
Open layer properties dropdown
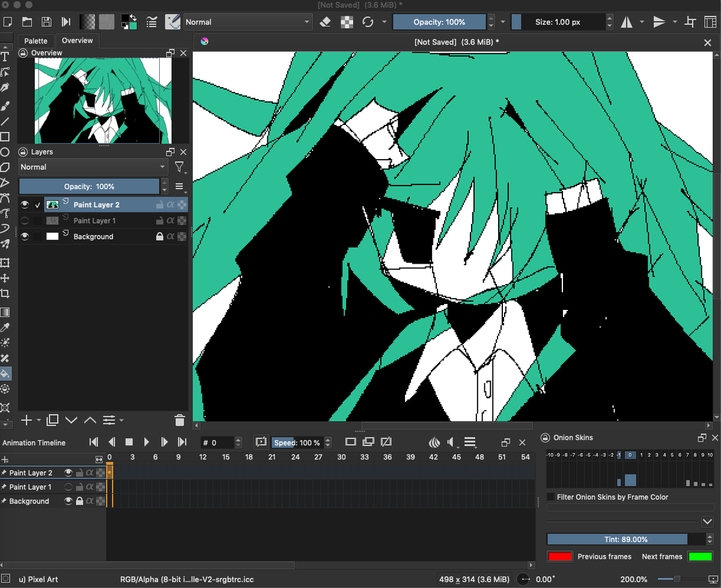[x=112, y=420]
